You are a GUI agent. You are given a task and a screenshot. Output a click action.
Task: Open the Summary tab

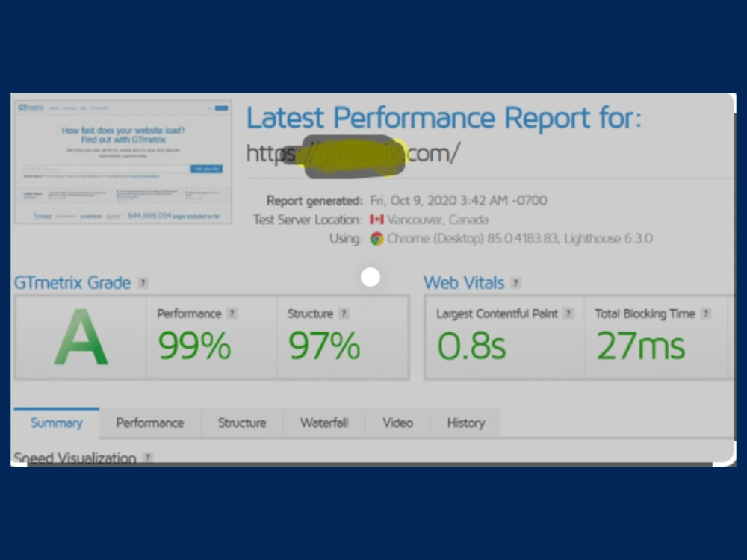click(56, 423)
